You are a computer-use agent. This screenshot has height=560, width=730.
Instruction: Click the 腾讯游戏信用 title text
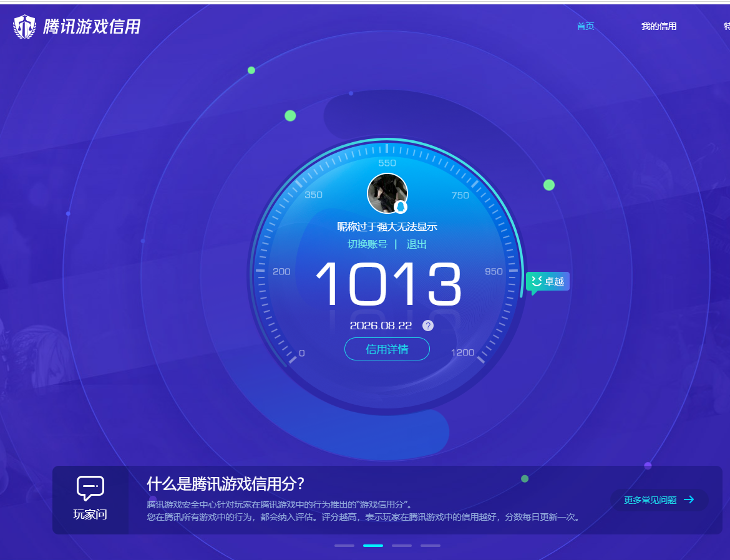(x=92, y=27)
